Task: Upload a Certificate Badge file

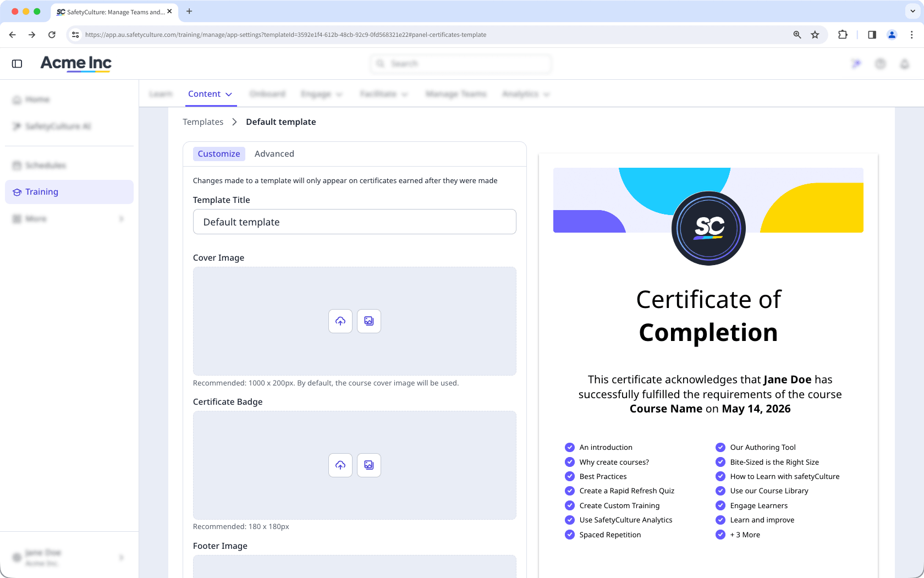Action: coord(340,465)
